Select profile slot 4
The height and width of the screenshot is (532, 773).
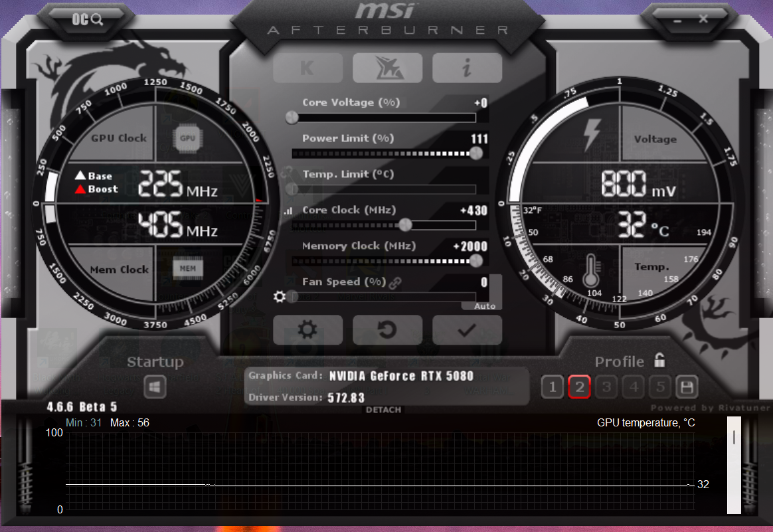coord(634,387)
